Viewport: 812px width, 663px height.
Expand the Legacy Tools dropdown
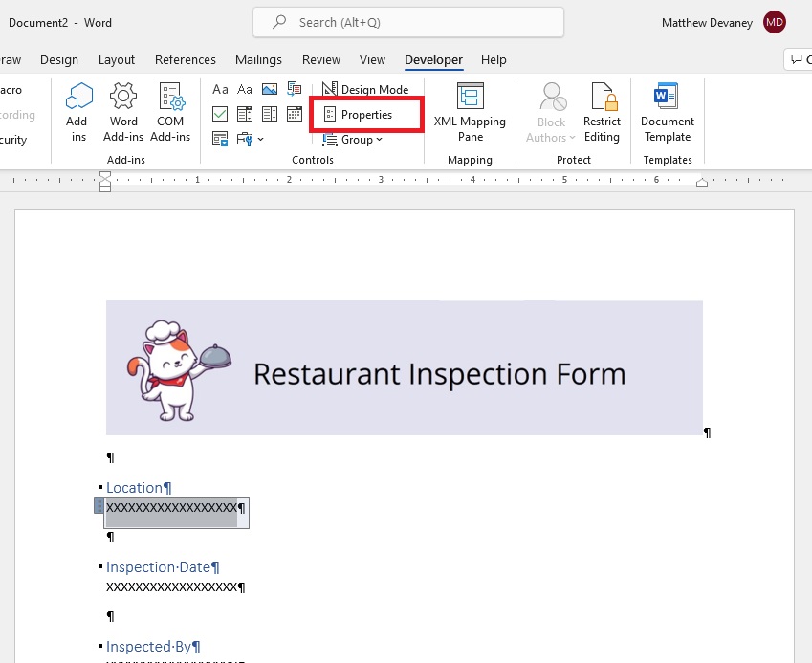pos(251,139)
